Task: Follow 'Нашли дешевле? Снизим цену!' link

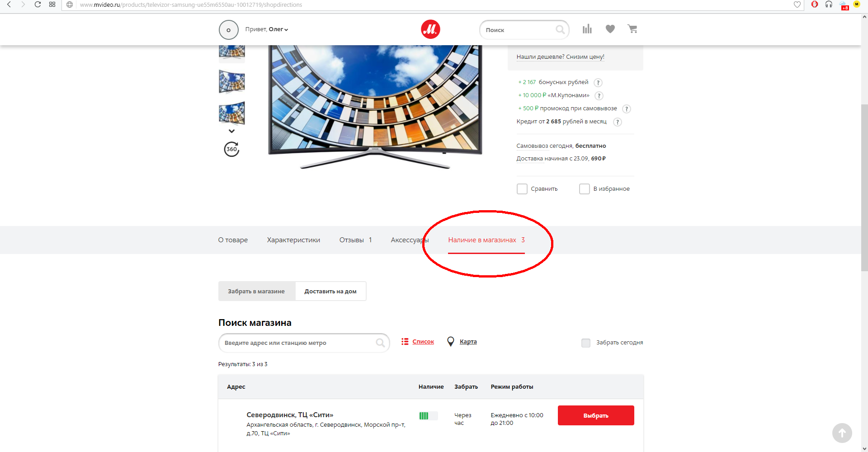Action: (560, 56)
